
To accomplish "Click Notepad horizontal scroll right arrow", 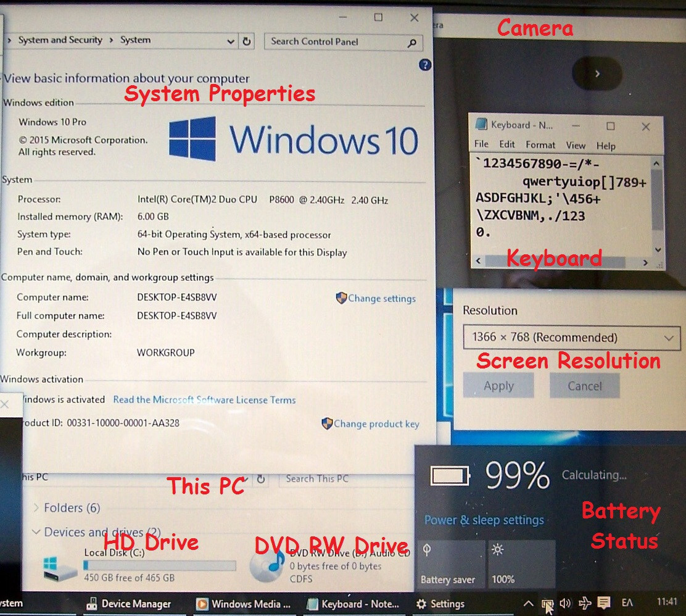I will click(645, 262).
